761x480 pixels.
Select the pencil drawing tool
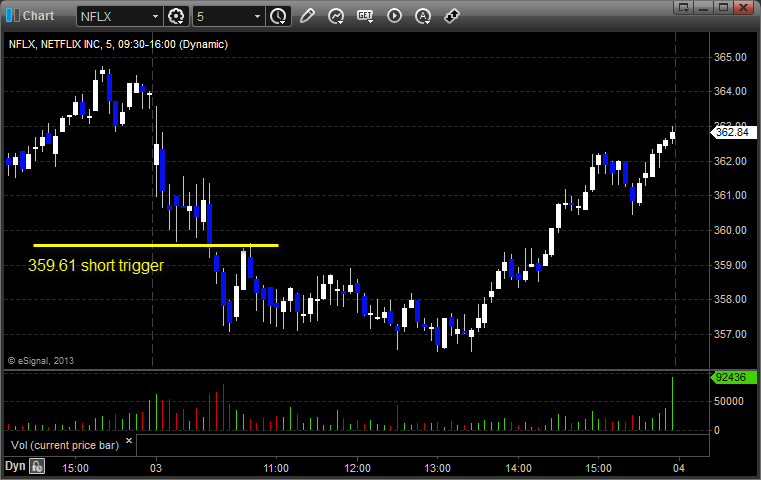click(307, 16)
